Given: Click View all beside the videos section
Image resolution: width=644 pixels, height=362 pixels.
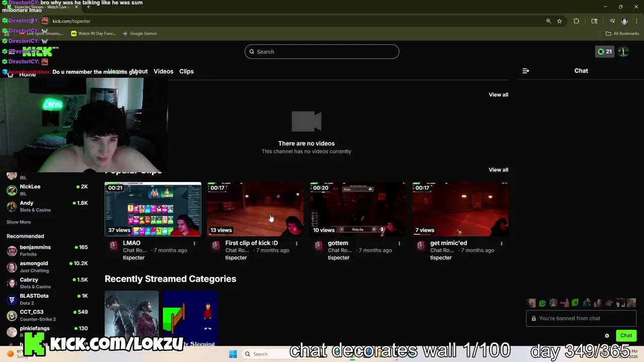Looking at the screenshot, I should (499, 95).
